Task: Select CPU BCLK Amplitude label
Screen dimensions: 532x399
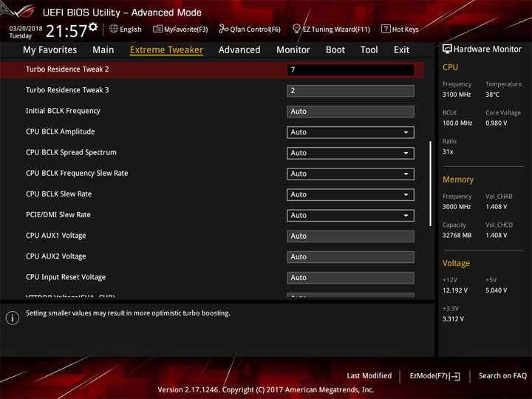Action: pyautogui.click(x=60, y=132)
